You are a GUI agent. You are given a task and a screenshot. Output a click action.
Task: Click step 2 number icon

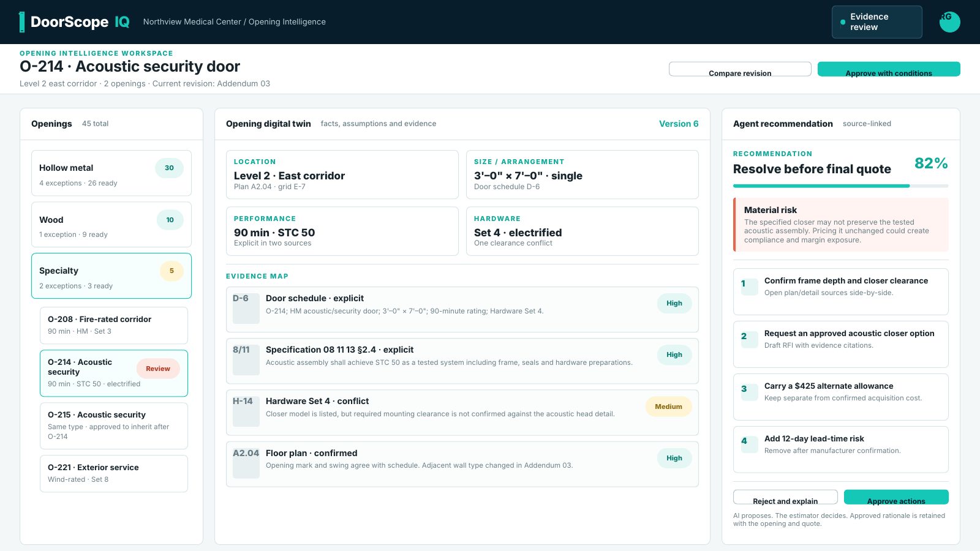coord(749,339)
